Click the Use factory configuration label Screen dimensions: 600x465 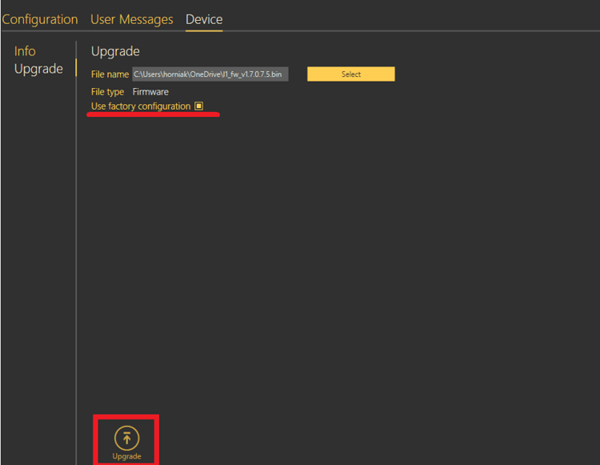(141, 106)
